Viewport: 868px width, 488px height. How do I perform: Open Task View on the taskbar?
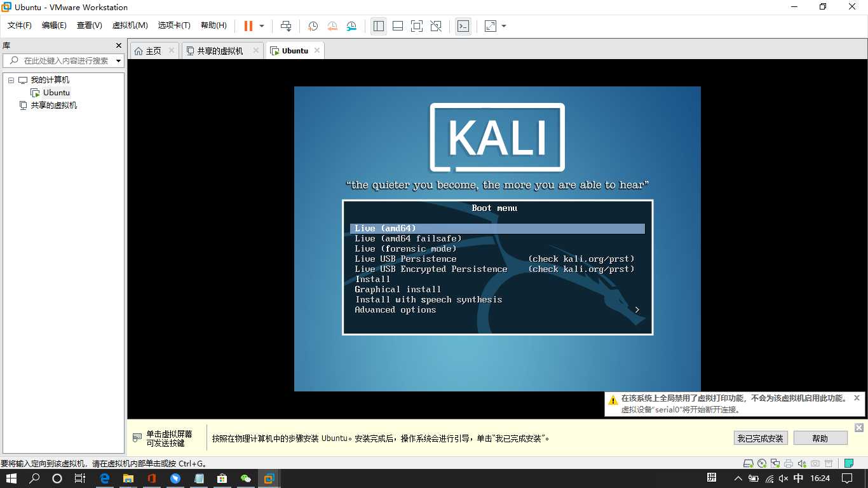tap(79, 478)
